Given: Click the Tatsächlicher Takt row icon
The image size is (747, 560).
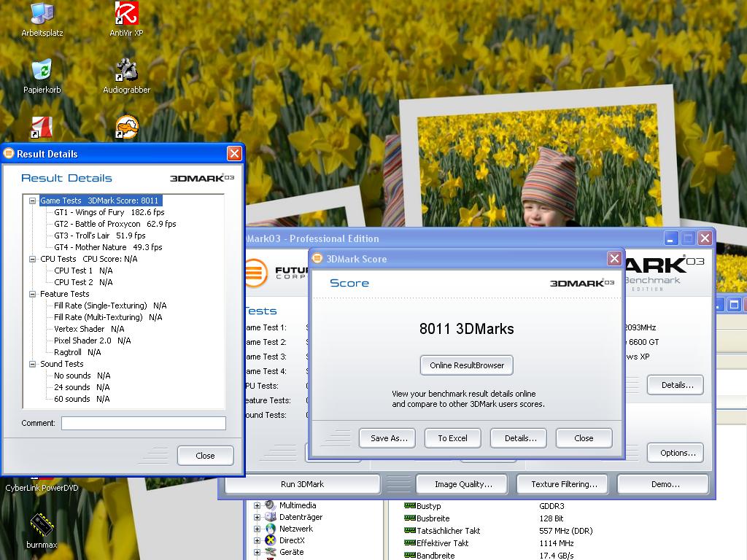Looking at the screenshot, I should 410,531.
